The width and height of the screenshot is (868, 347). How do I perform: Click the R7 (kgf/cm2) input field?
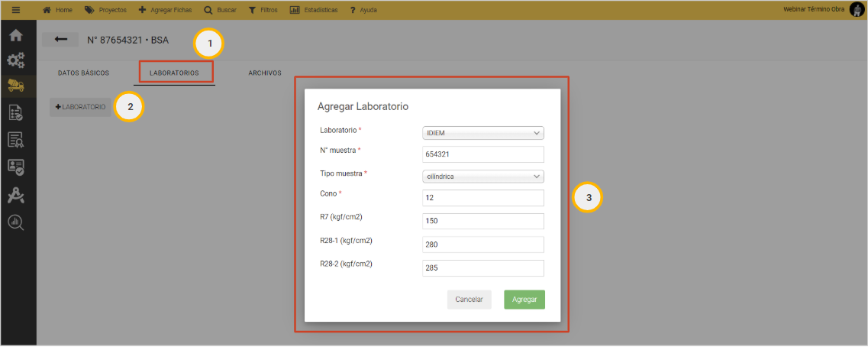click(x=482, y=221)
